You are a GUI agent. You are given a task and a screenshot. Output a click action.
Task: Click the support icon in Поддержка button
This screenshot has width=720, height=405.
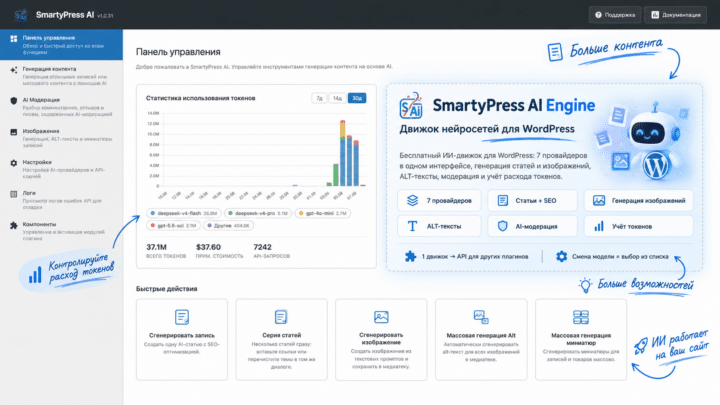pos(598,15)
